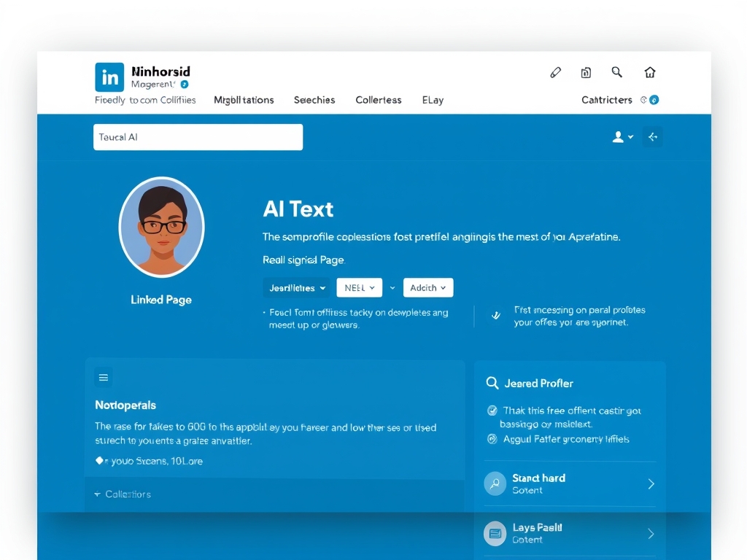Switch to the Collerteas tab
The image size is (747, 560).
click(x=378, y=100)
